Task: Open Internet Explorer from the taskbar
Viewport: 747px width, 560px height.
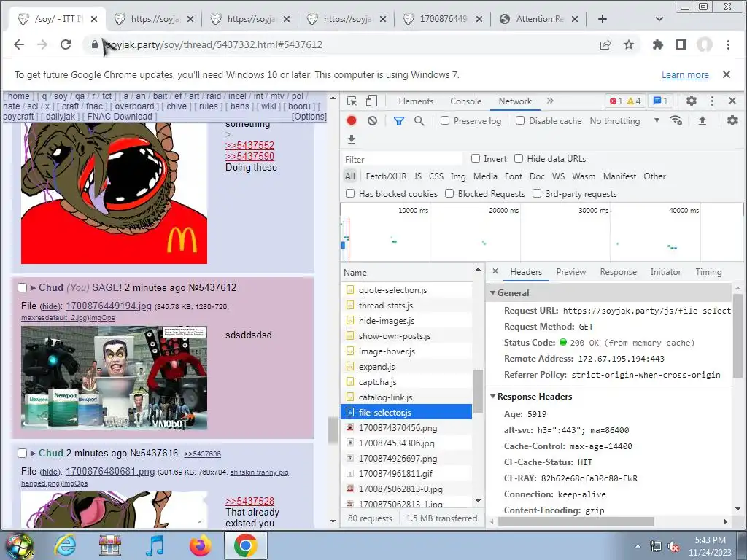Action: pos(65,545)
